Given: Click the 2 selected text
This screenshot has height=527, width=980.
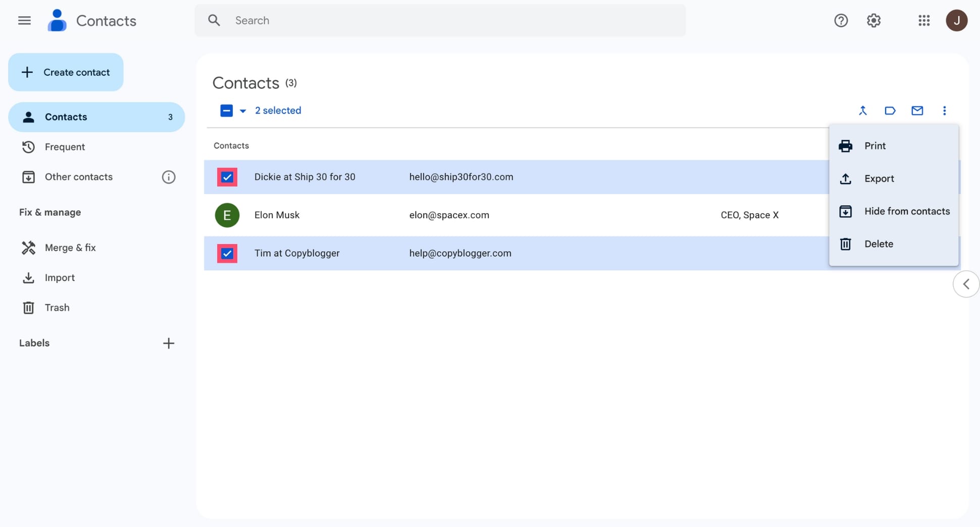Looking at the screenshot, I should pos(278,111).
